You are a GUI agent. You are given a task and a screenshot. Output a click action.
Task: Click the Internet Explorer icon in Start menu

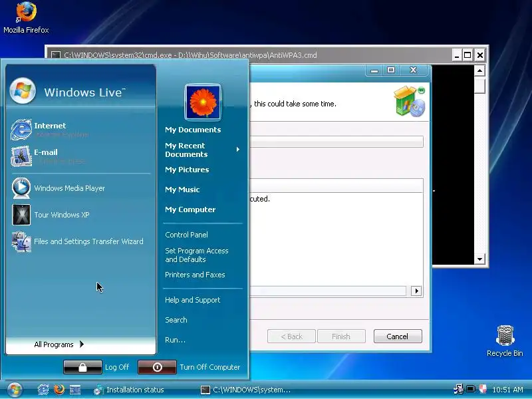pos(21,130)
